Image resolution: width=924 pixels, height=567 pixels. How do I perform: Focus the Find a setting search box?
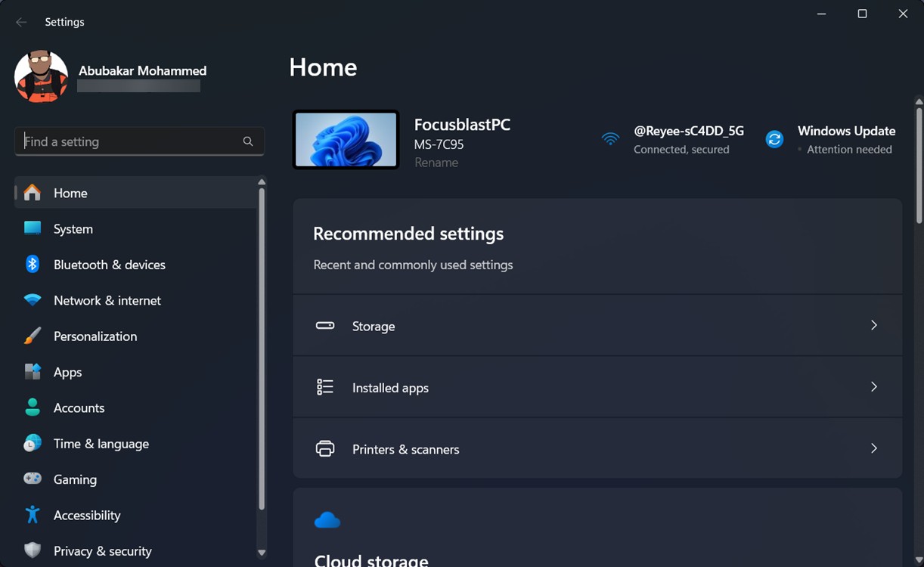point(139,141)
